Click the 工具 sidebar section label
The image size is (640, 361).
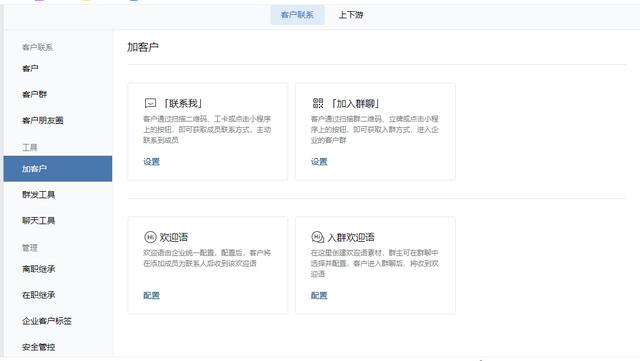pos(29,147)
